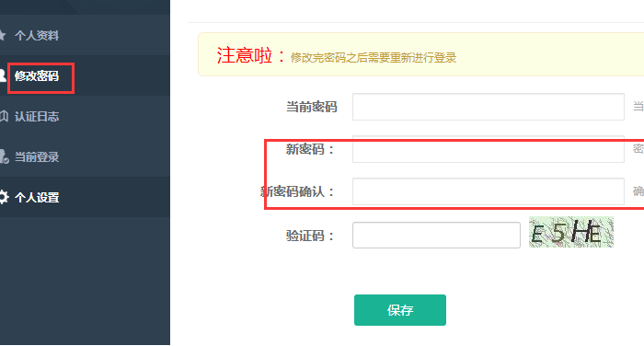644x346 pixels.
Task: Click the user-check icon beside 当前登录
Action: (x=4, y=156)
